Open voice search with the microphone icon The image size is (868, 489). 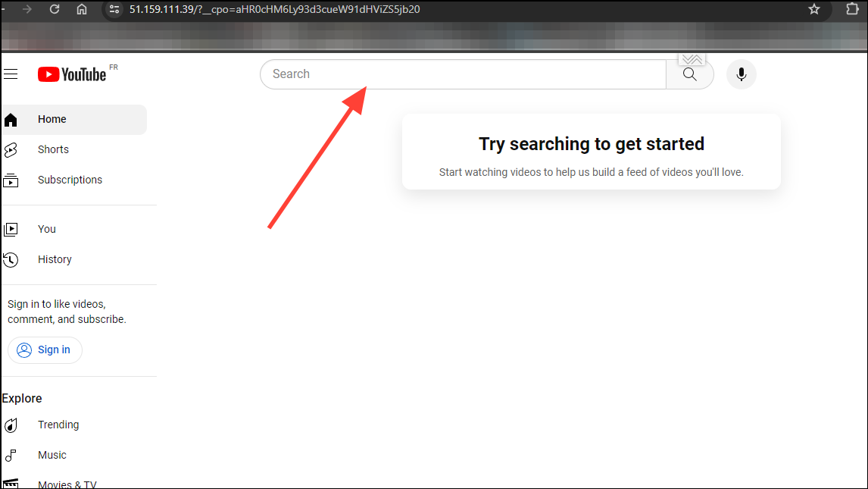click(741, 74)
